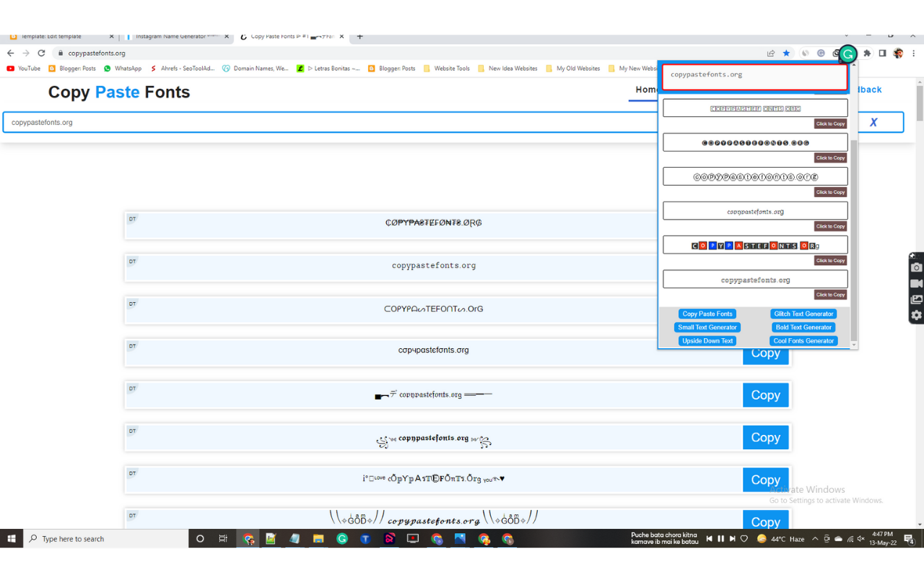Screen dimensions: 924x578
Task: Click the blue bookmark star icon
Action: point(786,53)
